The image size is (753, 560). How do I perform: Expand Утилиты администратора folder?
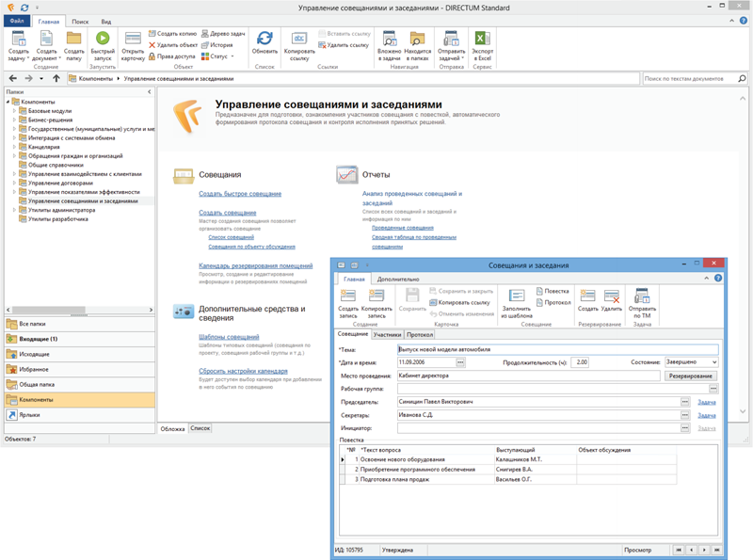coord(14,210)
